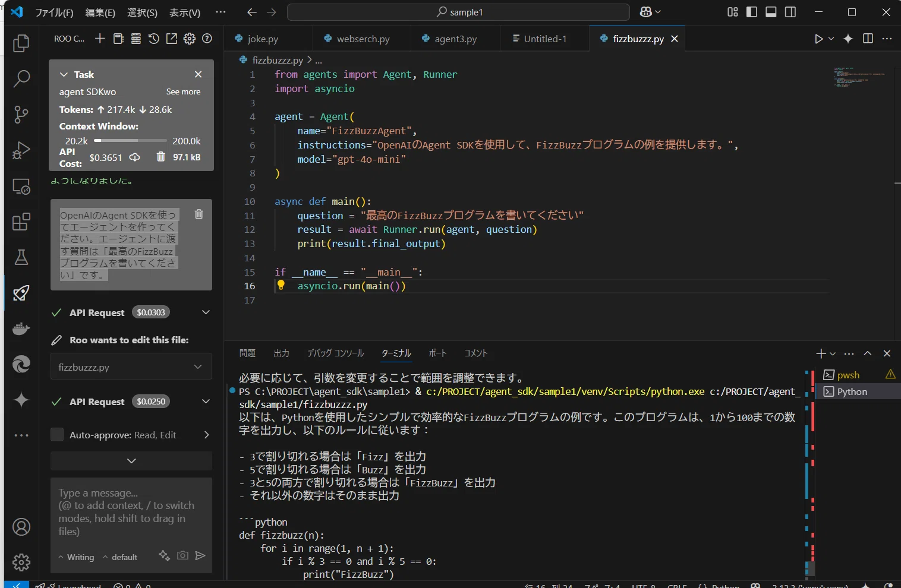
Task: Open Accounts menu in activity bar
Action: coord(21,527)
